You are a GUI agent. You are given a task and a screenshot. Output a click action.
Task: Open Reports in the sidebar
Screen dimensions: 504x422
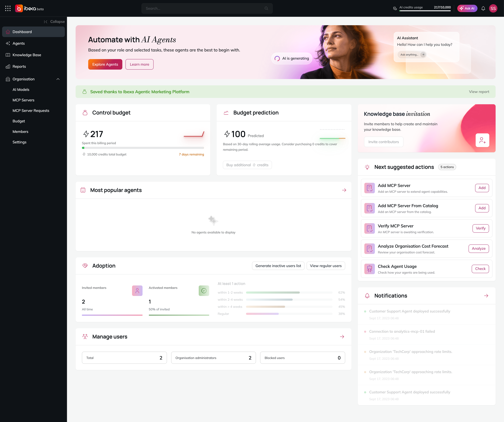tap(33, 66)
